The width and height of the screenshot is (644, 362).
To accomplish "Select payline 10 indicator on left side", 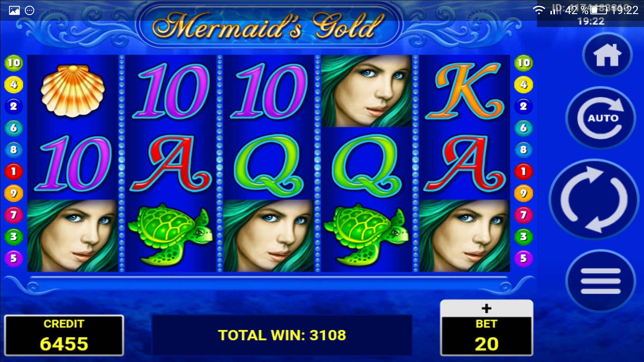I will click(14, 63).
